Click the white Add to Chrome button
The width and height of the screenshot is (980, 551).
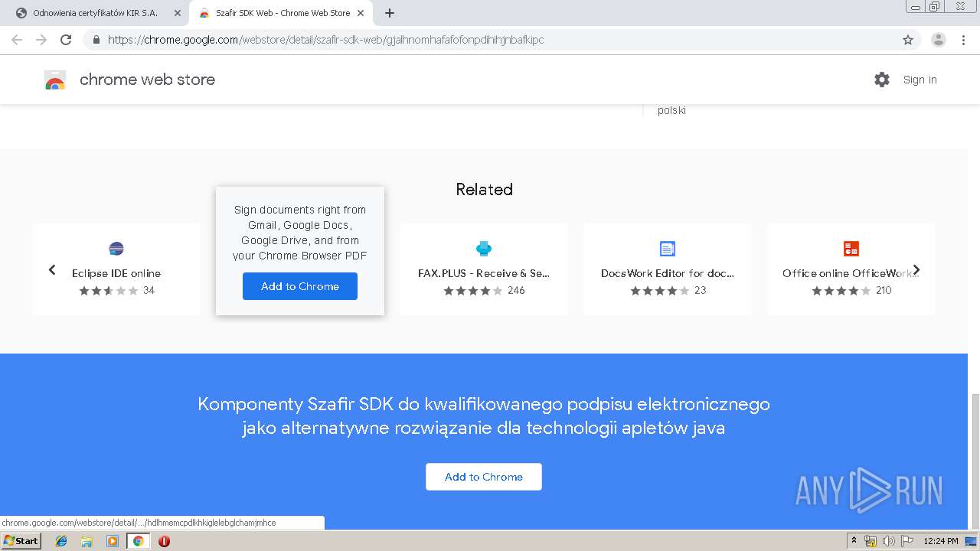coord(484,477)
